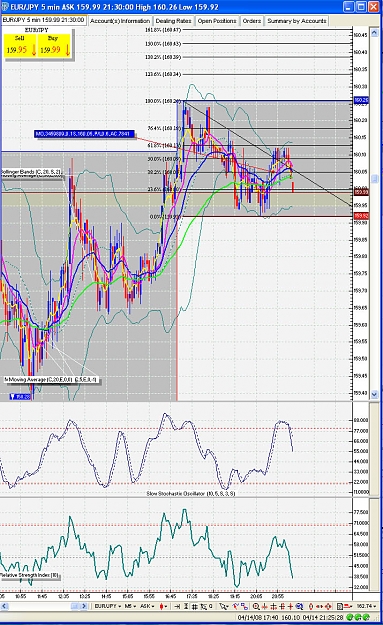
Task: Open the EURJPY symbol dropdown
Action: [107, 606]
